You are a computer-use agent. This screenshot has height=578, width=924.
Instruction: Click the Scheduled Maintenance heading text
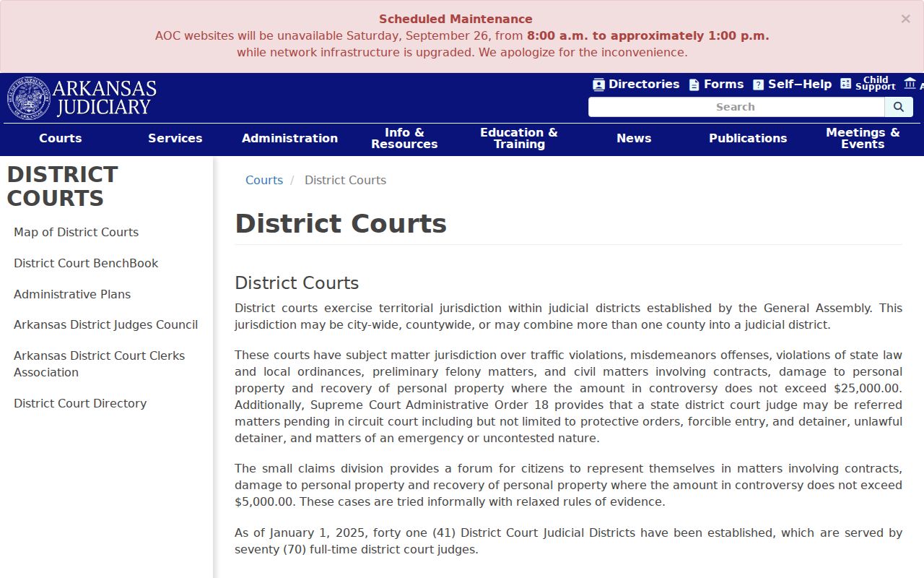pos(456,20)
